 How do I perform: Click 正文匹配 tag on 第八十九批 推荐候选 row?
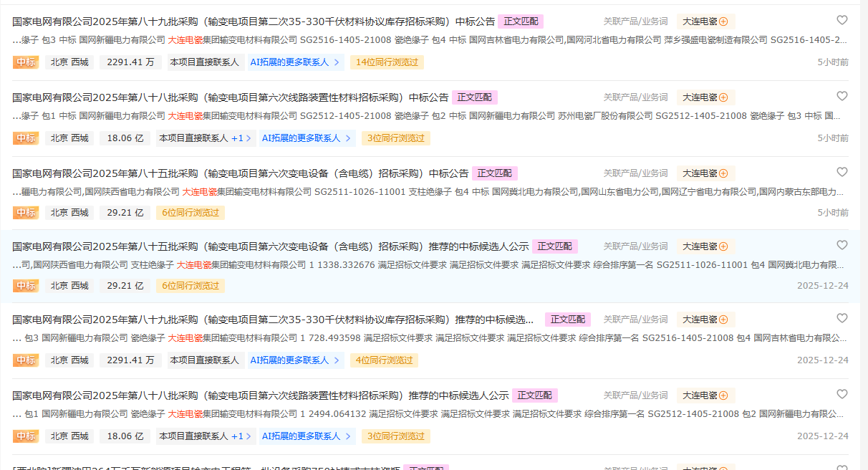pos(568,320)
